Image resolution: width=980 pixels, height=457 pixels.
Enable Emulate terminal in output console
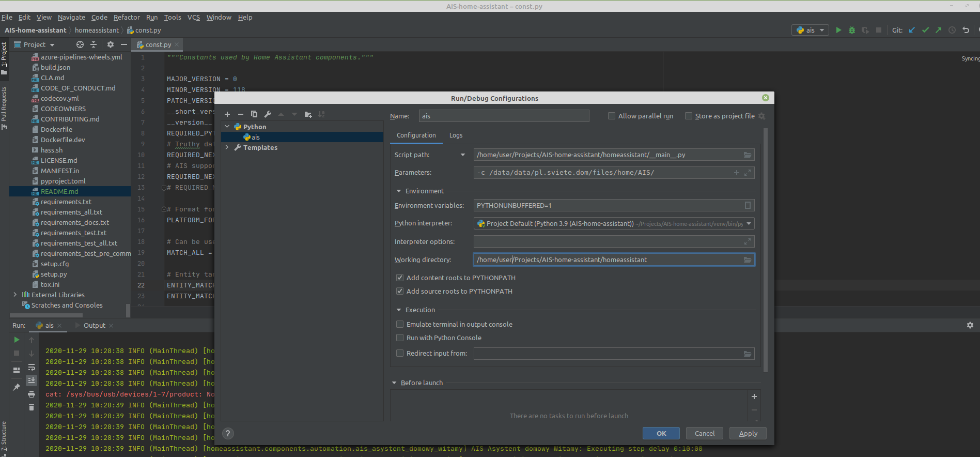[400, 324]
